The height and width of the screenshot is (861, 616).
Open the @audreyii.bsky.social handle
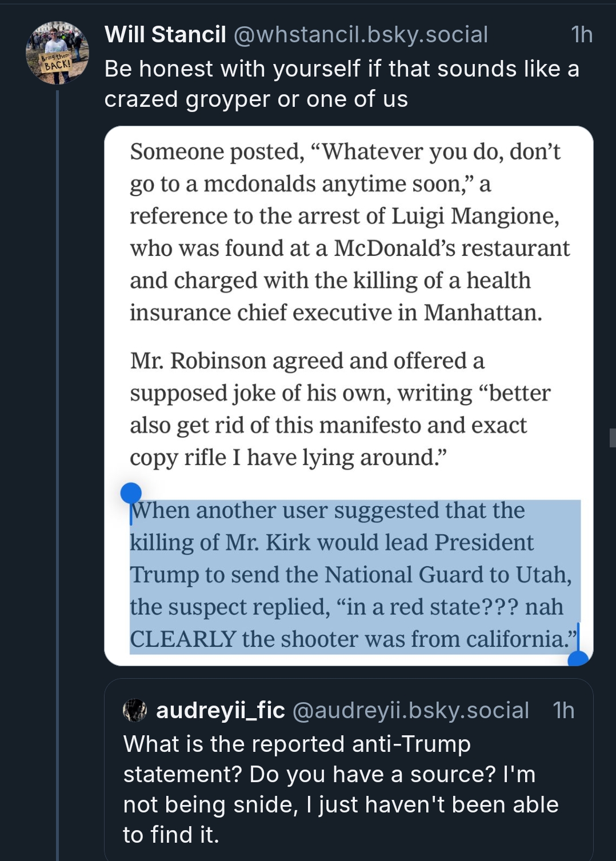[x=411, y=710]
